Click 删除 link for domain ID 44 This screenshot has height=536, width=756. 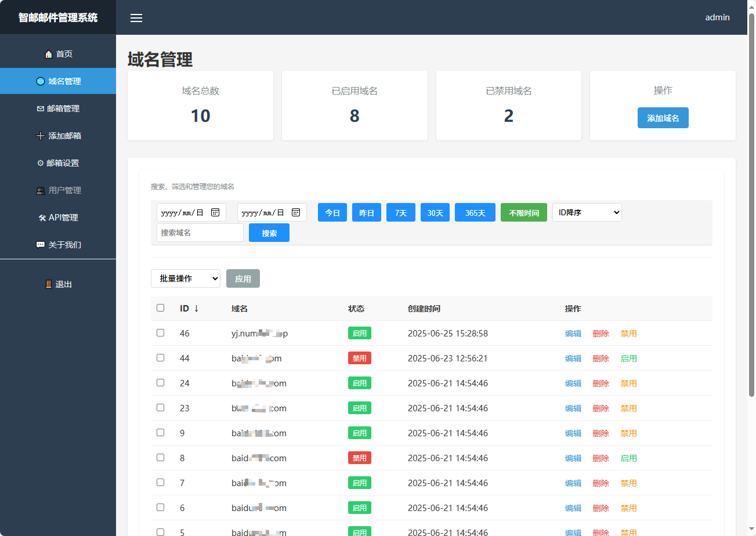tap(601, 358)
